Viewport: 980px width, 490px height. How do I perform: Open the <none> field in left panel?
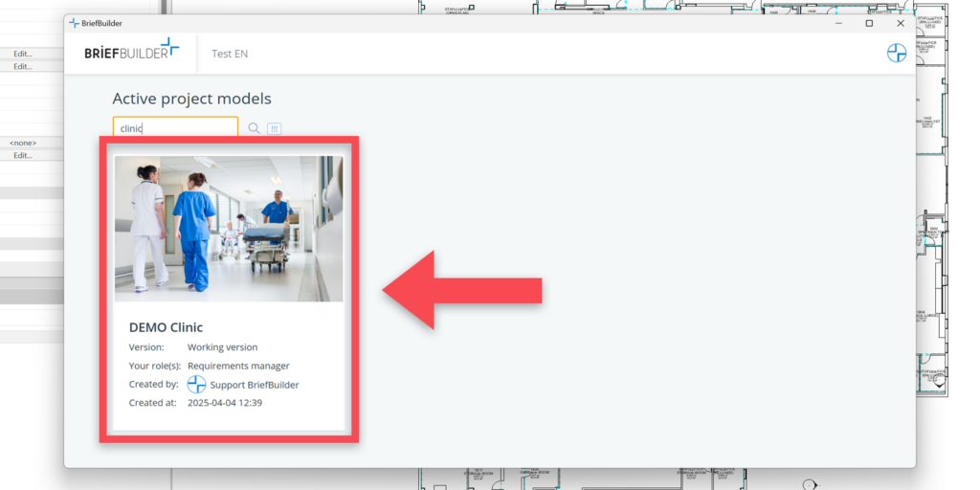pos(23,143)
